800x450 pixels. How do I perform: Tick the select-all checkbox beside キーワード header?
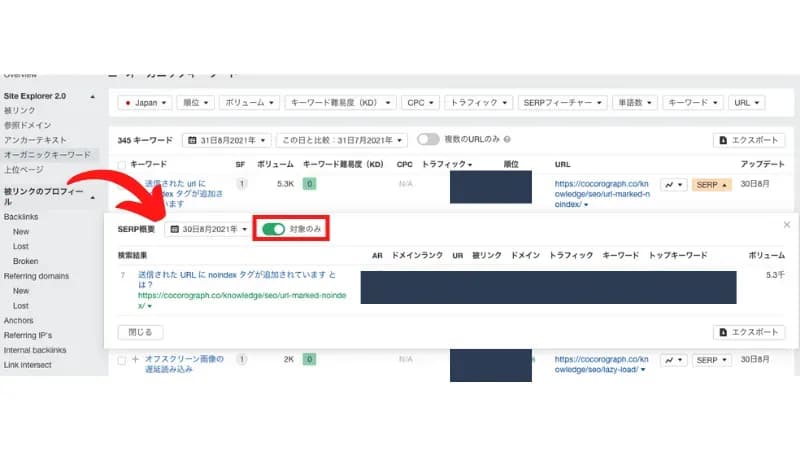(x=122, y=164)
